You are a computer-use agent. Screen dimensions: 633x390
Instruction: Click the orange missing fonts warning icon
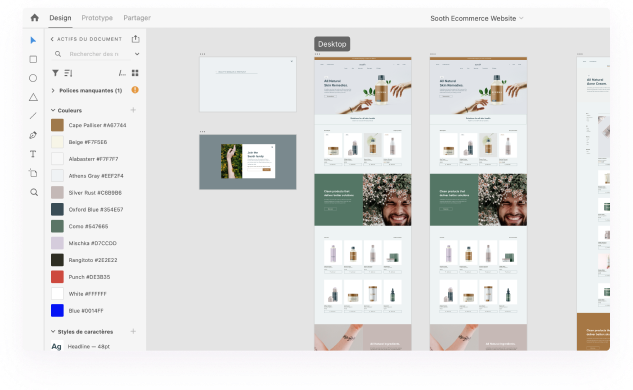coord(135,90)
